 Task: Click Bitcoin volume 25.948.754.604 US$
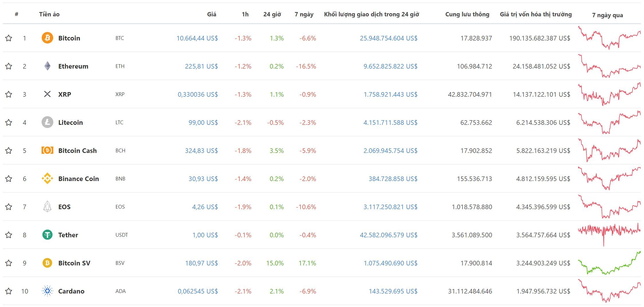(x=389, y=38)
